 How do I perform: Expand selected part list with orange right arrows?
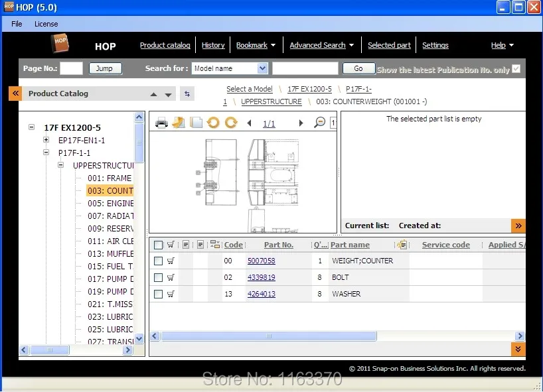click(x=518, y=226)
